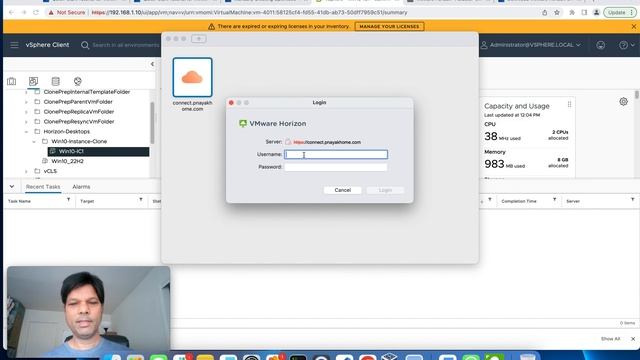Screen dimensions: 640x360
Task: Select ClonePrepReplicaVmFolder in the tree
Action: [x=79, y=111]
